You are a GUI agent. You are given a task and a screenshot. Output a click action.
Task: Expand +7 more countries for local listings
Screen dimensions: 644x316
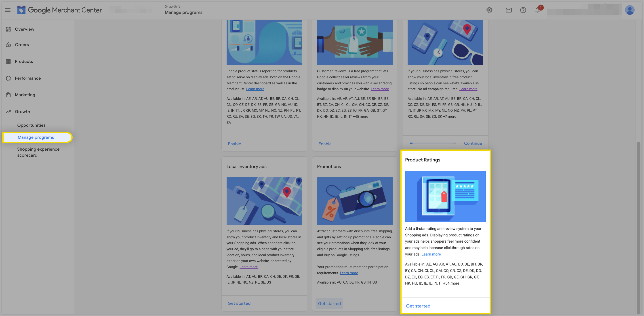coord(449,116)
